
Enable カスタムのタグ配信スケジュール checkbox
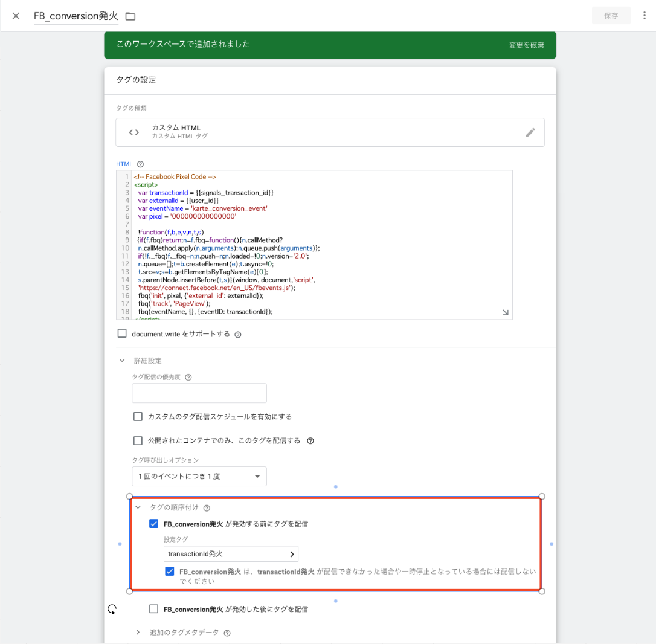(x=138, y=416)
